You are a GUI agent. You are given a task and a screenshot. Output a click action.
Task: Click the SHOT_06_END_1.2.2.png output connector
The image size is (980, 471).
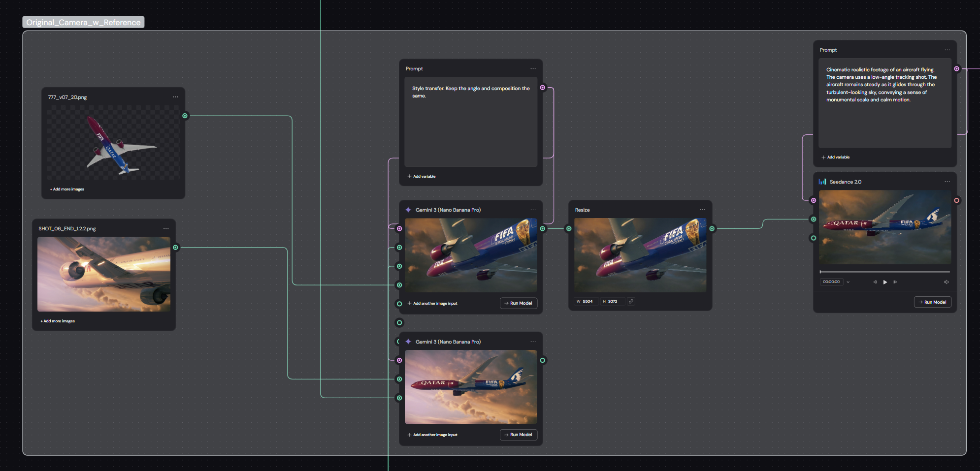[x=175, y=248]
